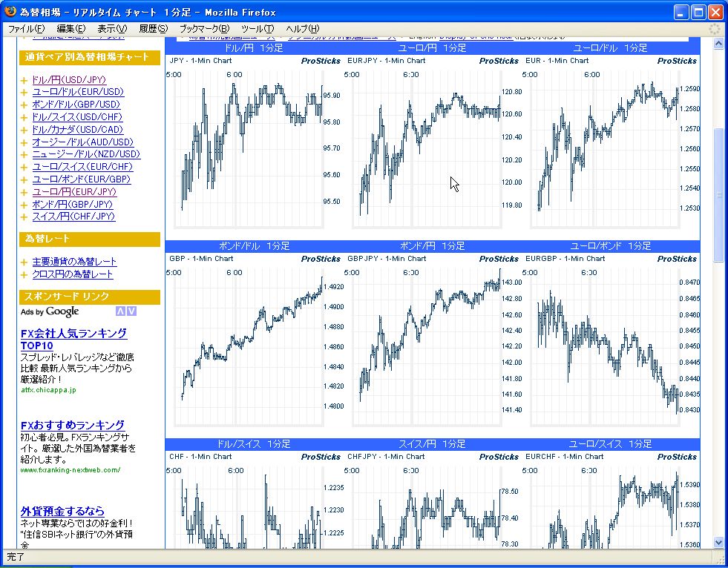Click the plus icon beside オージー/ドル(AUD/USD)
The image size is (728, 568).
(24, 143)
